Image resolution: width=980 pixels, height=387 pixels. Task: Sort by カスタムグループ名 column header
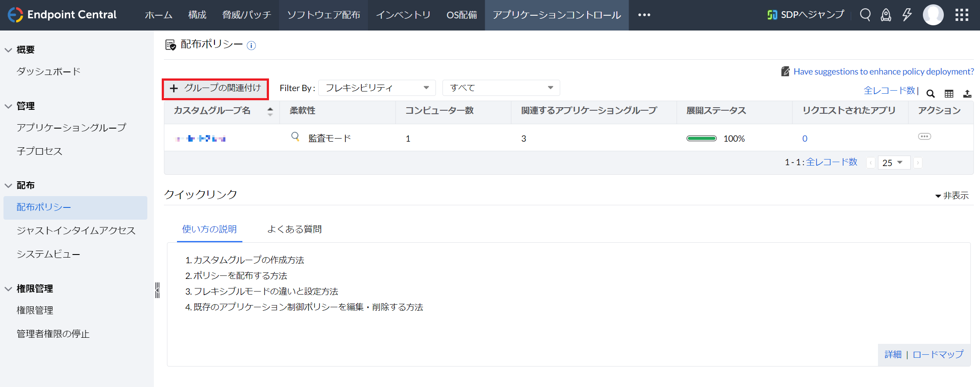[212, 111]
